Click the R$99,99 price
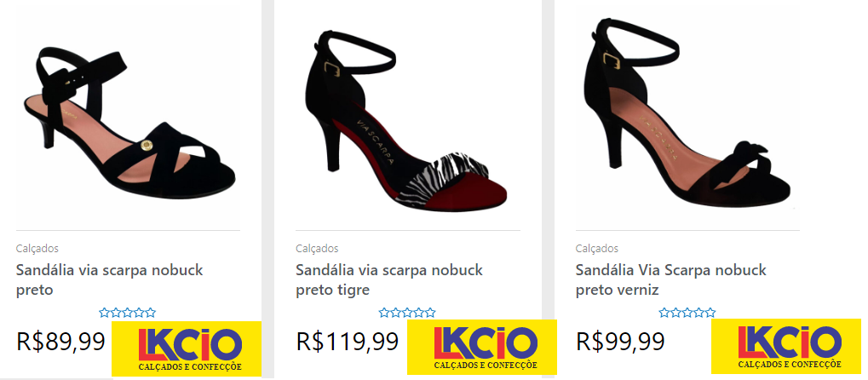Viewport: 868px width, 380px height. click(x=621, y=342)
